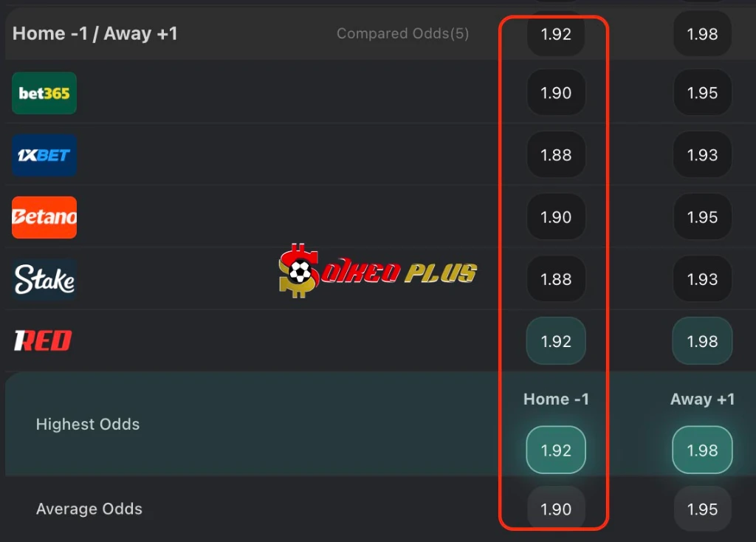
Task: Open the bet365 bookmaker logo
Action: pos(44,93)
